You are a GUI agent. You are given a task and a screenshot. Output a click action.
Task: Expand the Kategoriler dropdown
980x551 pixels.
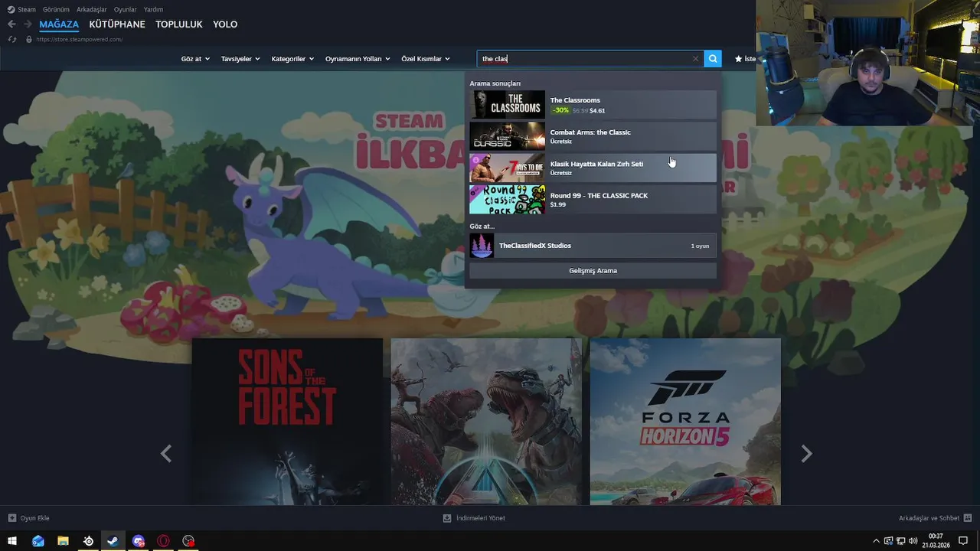coord(292,59)
